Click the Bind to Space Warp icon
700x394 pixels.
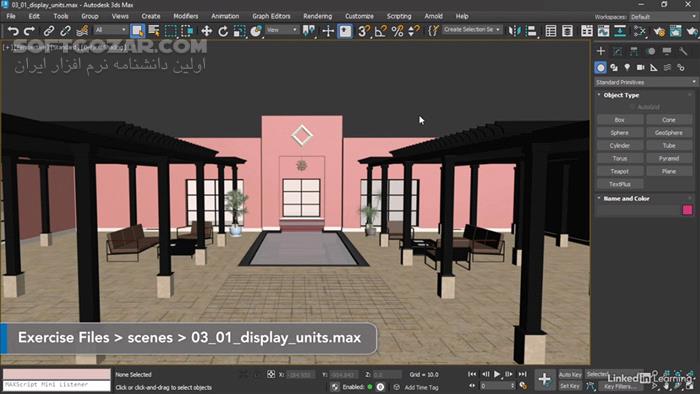pos(82,31)
